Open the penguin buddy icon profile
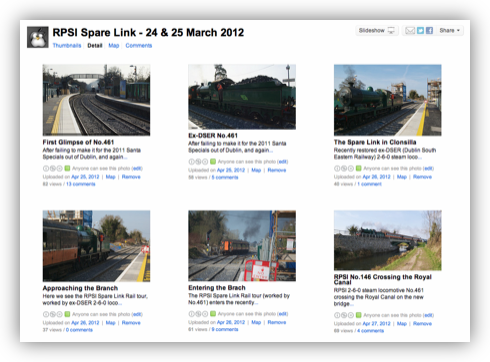 coord(38,37)
